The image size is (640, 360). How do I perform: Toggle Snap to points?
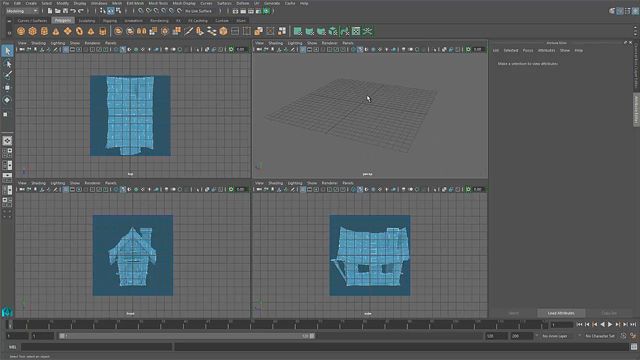click(156, 11)
